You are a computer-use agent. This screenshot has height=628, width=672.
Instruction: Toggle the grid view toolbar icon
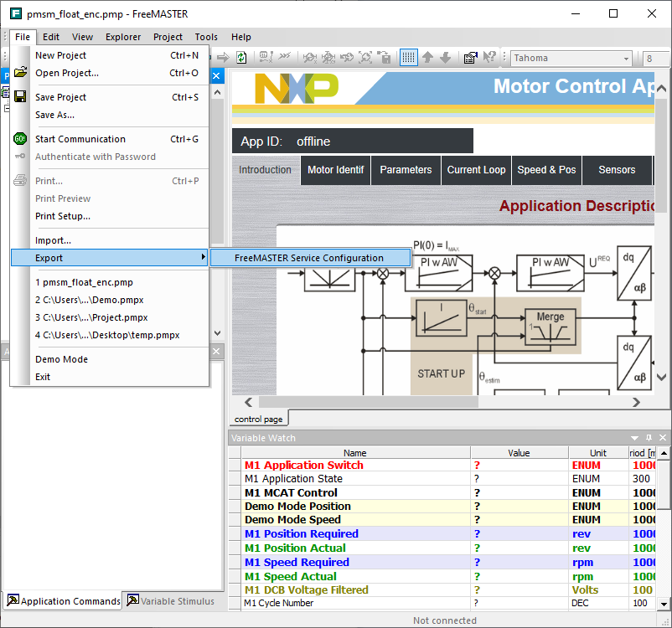(x=408, y=58)
